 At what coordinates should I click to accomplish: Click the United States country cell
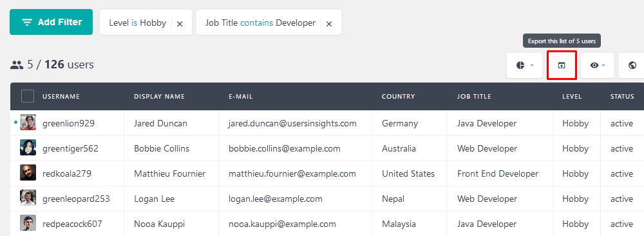point(408,173)
